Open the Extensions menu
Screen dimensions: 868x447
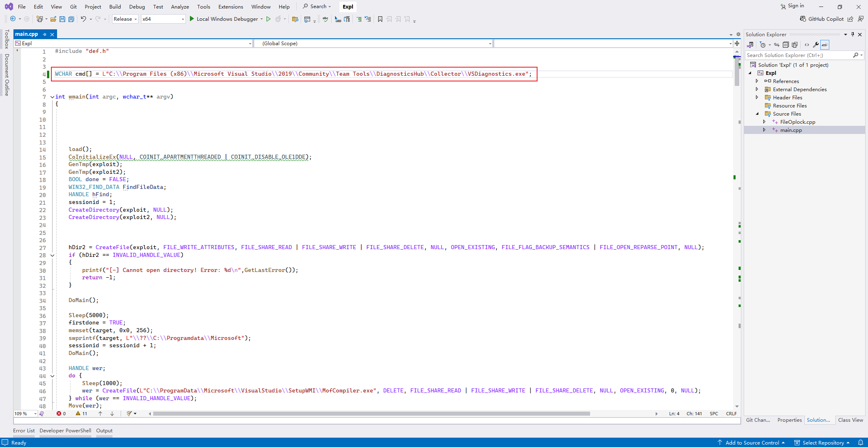click(x=231, y=7)
